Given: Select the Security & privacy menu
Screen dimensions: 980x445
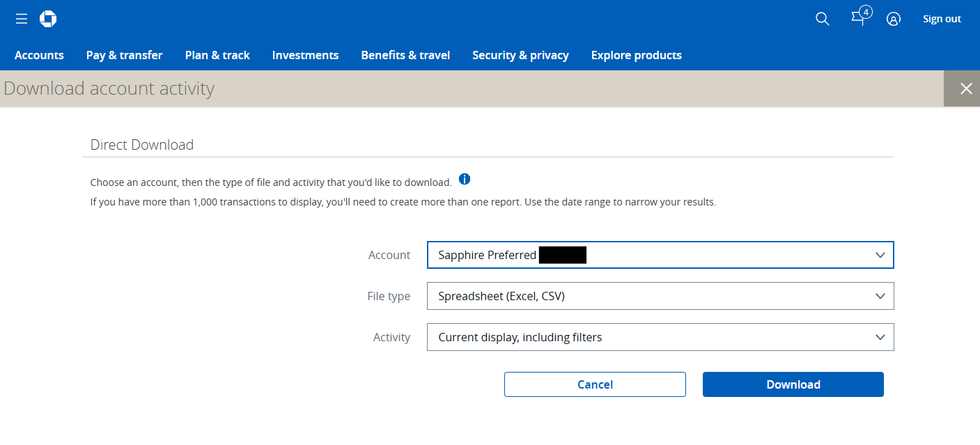Looking at the screenshot, I should point(520,55).
